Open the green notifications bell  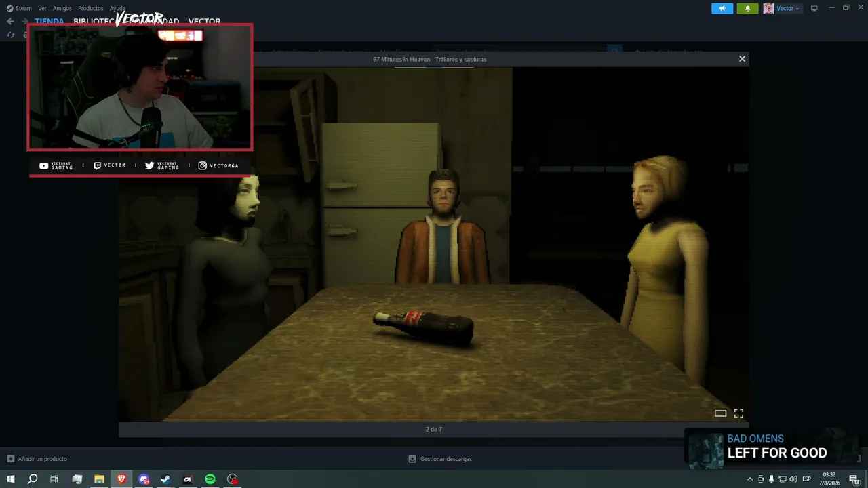pyautogui.click(x=747, y=9)
